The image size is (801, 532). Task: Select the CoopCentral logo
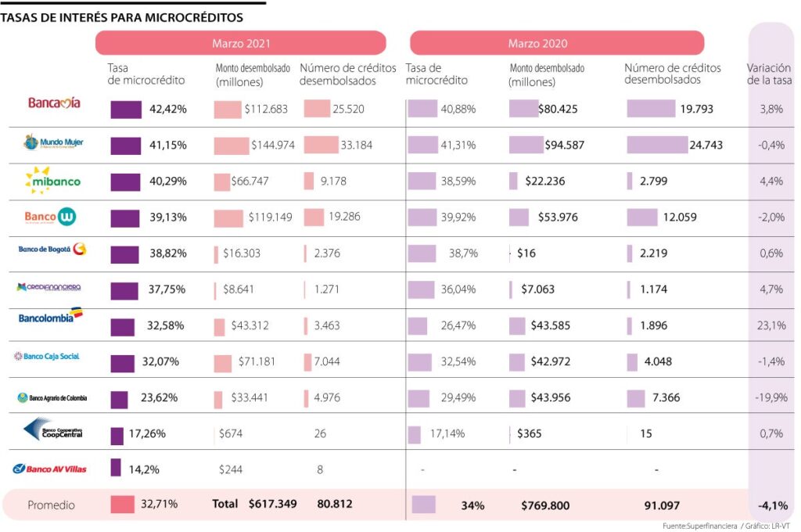point(53,430)
